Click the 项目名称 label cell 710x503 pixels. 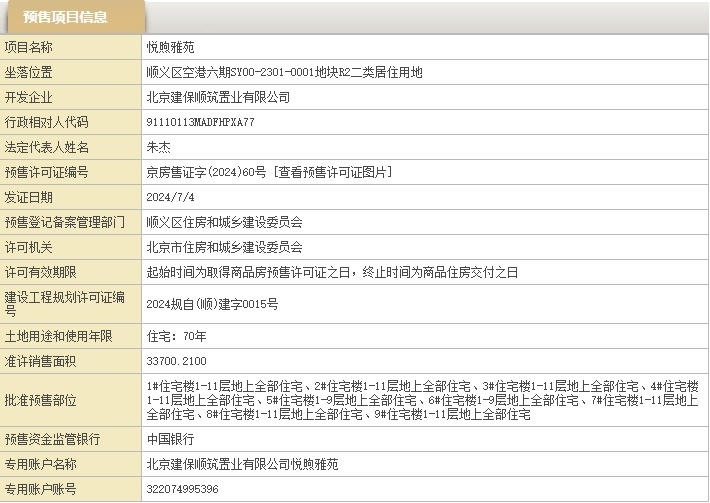click(71, 47)
